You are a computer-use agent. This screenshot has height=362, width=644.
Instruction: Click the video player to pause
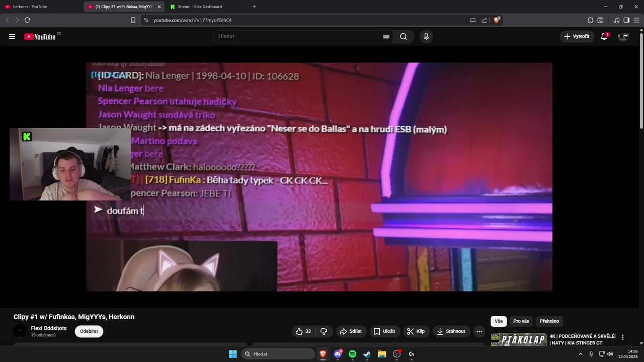319,177
